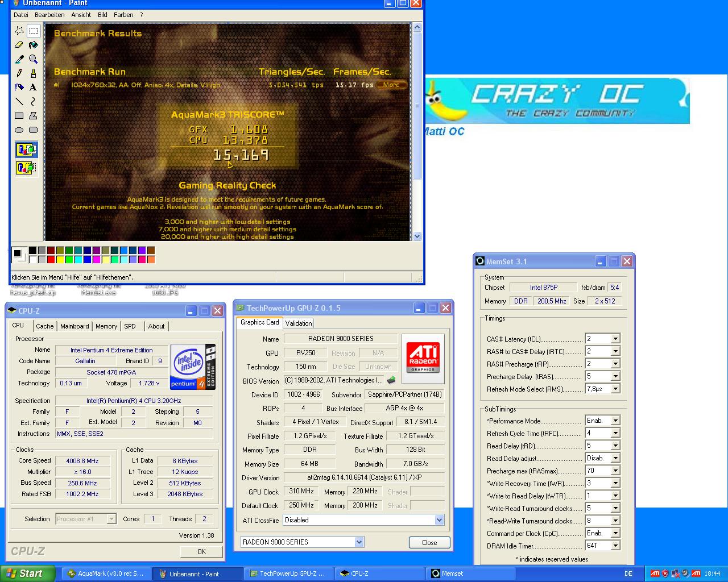
Task: Click the Core Speed 4008.8 MHz field
Action: pyautogui.click(x=82, y=461)
